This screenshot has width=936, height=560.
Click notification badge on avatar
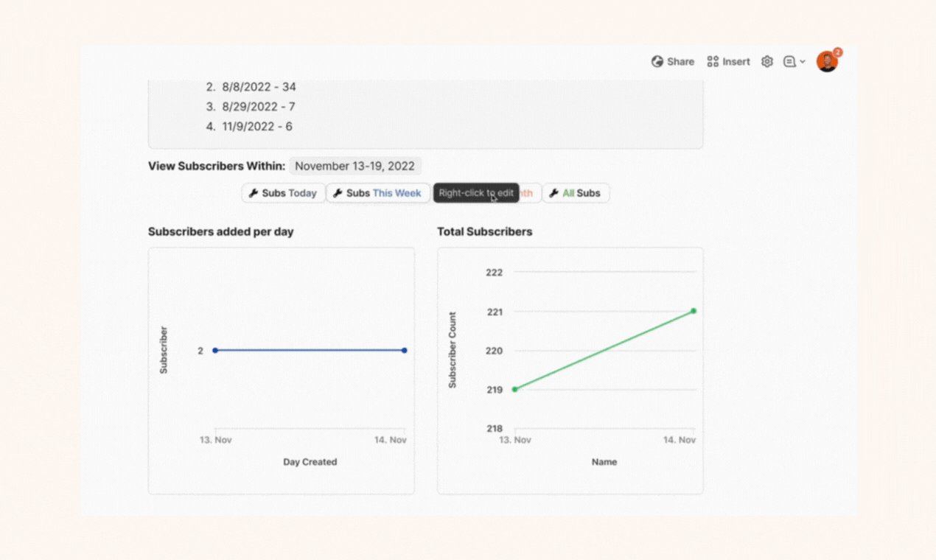(838, 52)
